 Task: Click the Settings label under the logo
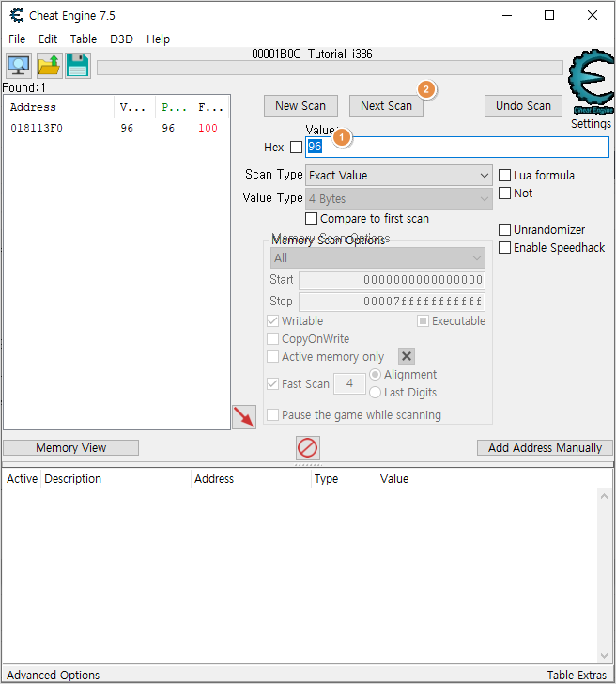click(x=591, y=124)
